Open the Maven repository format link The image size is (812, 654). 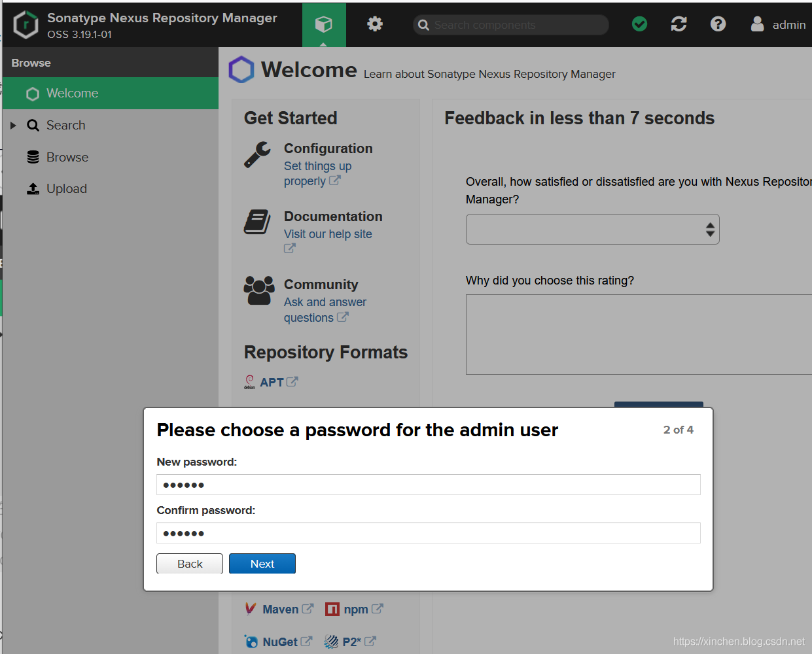[280, 609]
